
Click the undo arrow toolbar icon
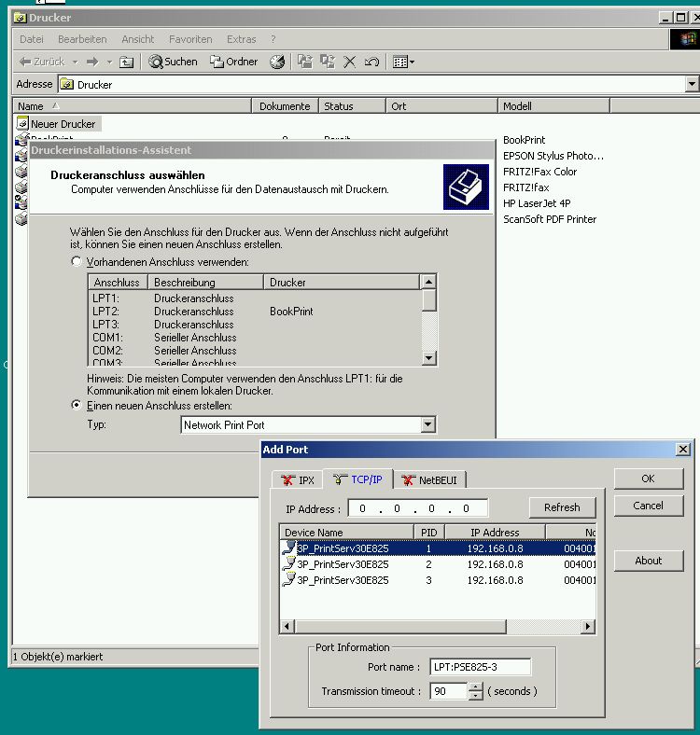point(371,62)
